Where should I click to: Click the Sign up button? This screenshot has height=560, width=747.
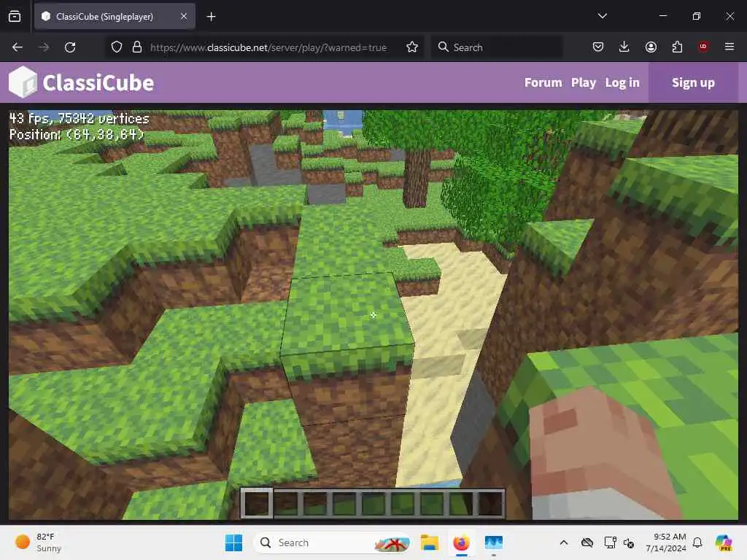click(x=693, y=82)
